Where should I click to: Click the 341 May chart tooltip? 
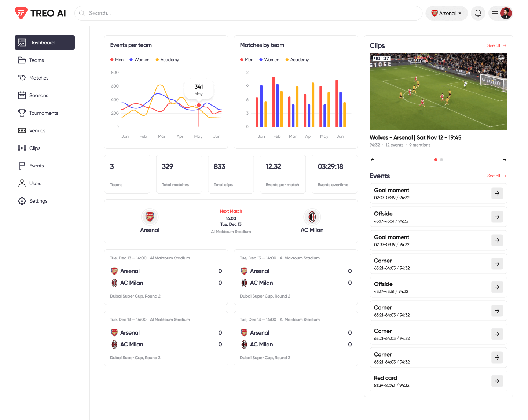click(x=199, y=90)
